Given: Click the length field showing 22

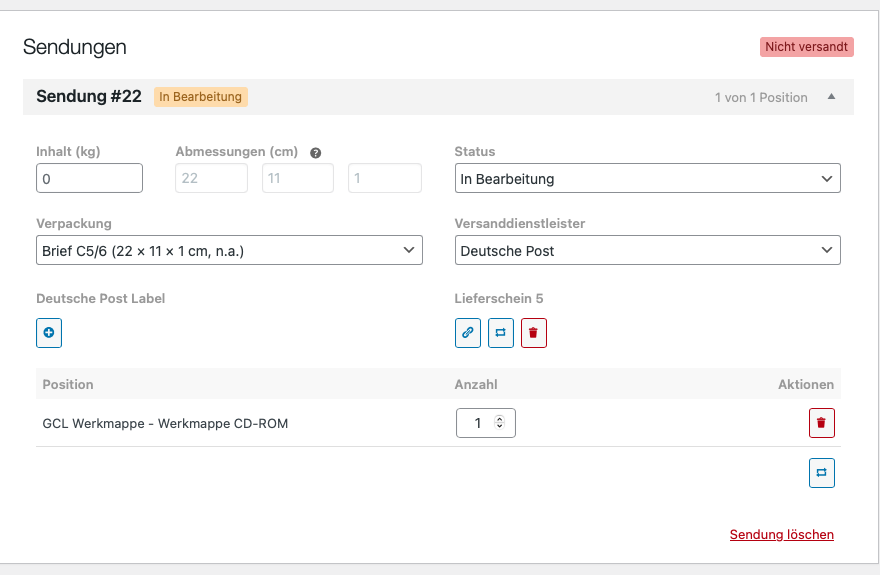Looking at the screenshot, I should pos(211,179).
